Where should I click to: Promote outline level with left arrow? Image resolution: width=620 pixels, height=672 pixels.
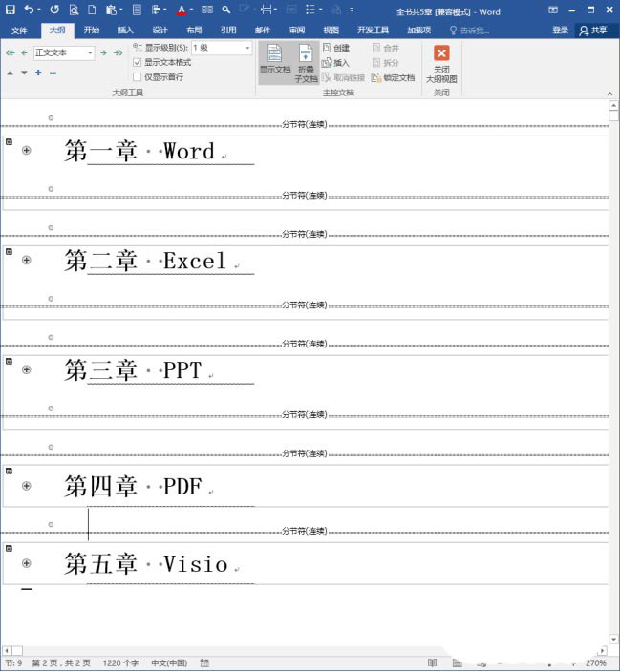[24, 52]
